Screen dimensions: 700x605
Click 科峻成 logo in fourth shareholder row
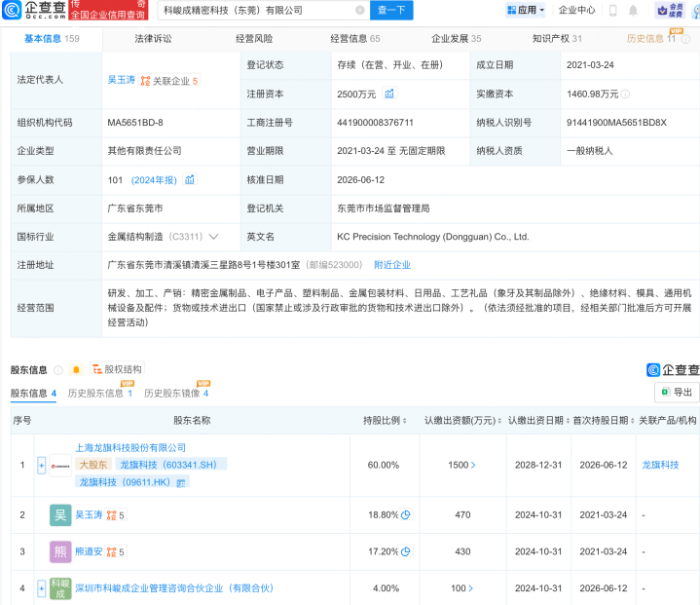[60, 588]
